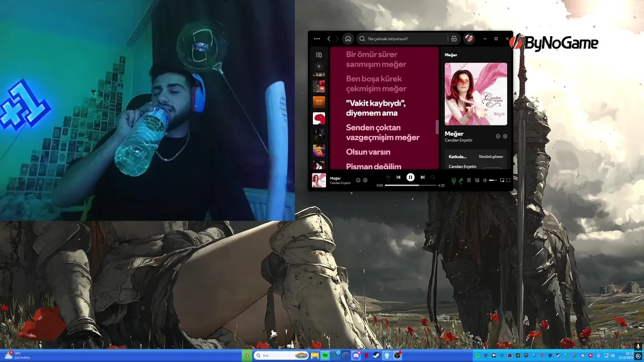644x362 pixels.
Task: Toggle the Now Playing view
Action: click(x=454, y=180)
